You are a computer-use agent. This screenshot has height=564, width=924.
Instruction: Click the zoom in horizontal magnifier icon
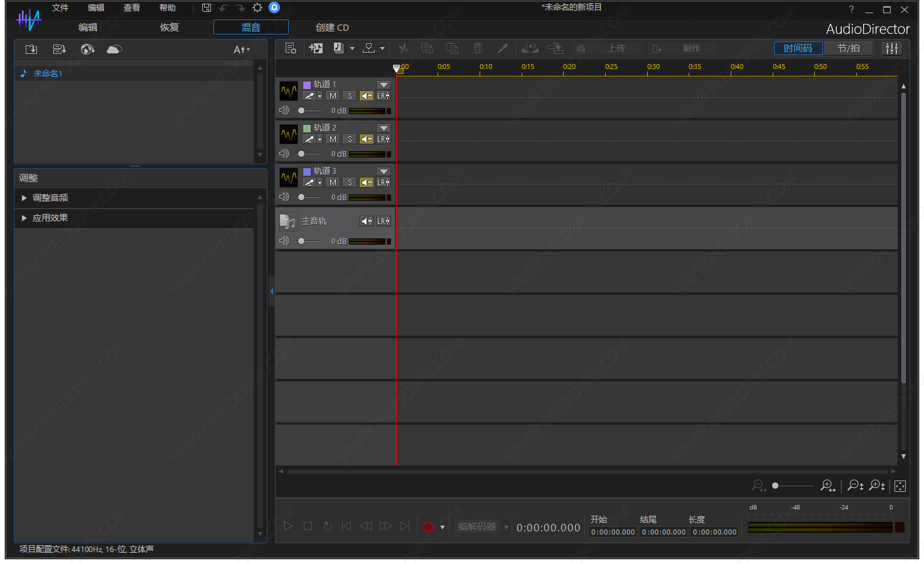coord(828,486)
